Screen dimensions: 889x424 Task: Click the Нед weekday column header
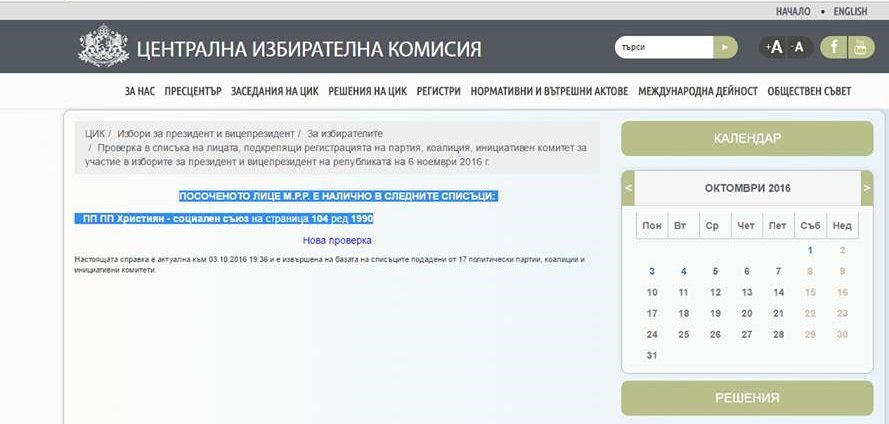[x=843, y=226]
